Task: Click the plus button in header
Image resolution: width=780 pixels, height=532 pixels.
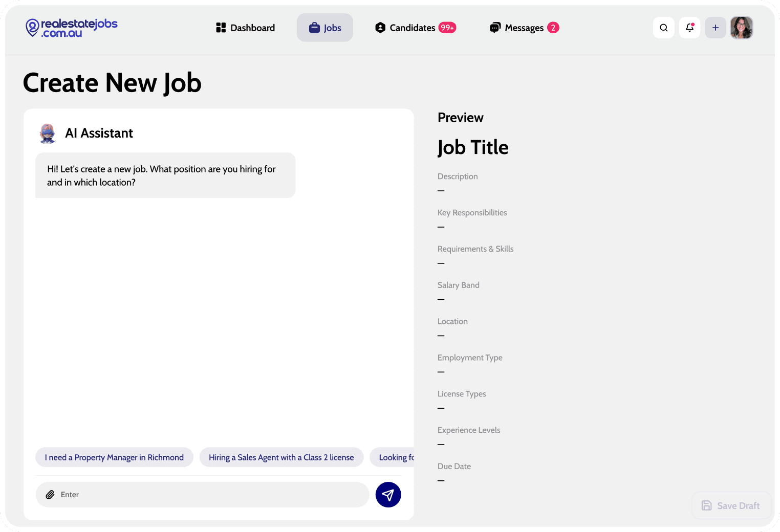Action: [716, 28]
